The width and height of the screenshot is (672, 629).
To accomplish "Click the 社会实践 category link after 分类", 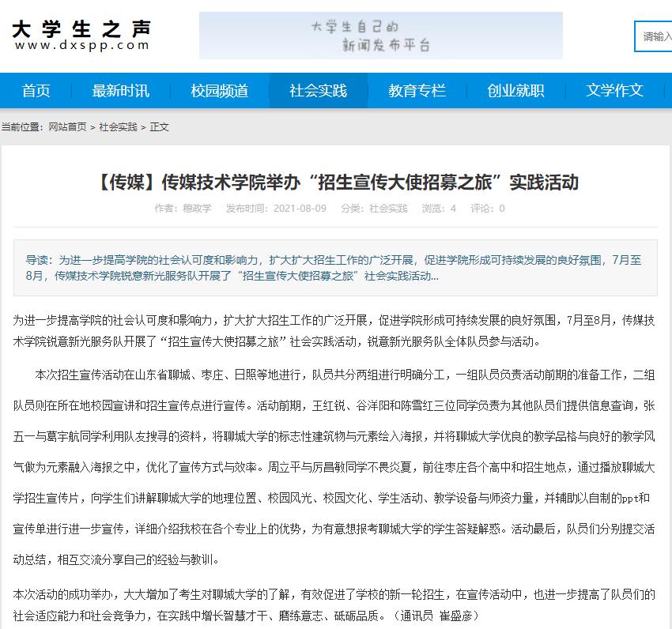I will [x=388, y=209].
